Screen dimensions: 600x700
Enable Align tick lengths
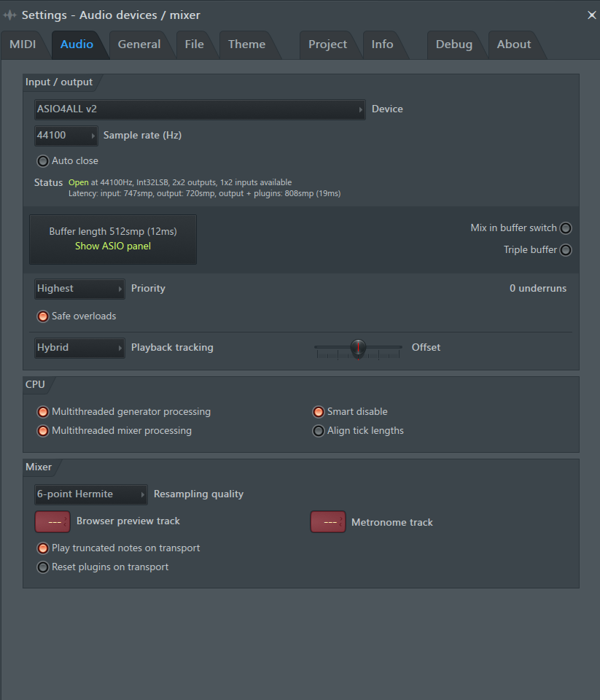tap(319, 431)
